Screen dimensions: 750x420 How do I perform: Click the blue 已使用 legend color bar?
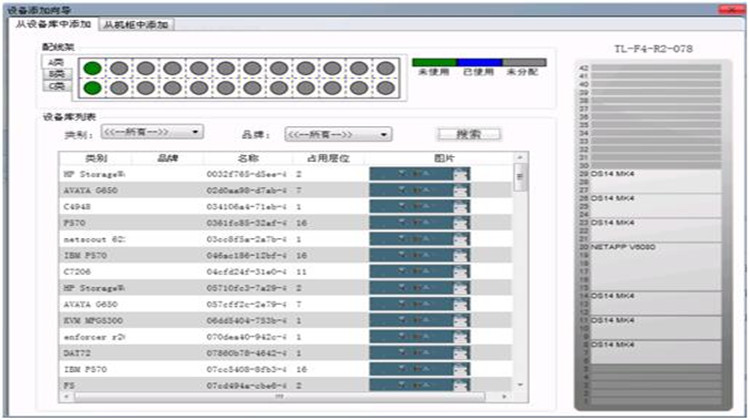[479, 62]
